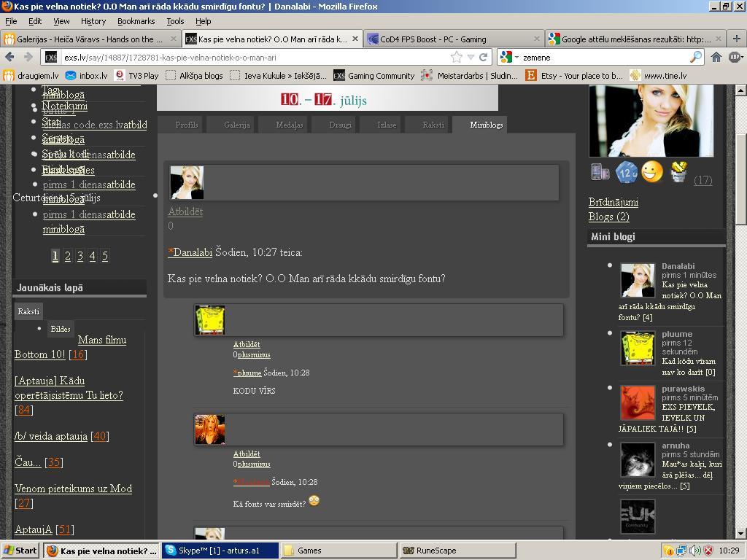Bookmark this page with the star icon

[x=456, y=57]
